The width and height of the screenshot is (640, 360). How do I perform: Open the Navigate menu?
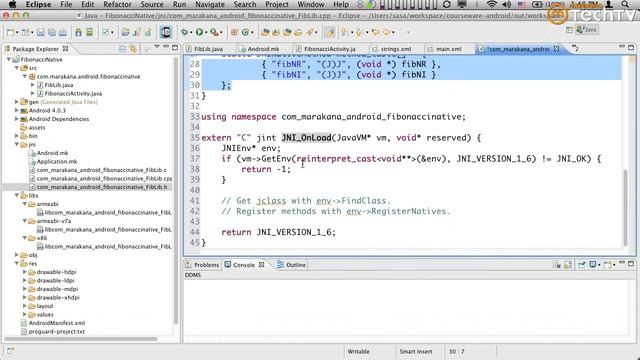coord(210,4)
